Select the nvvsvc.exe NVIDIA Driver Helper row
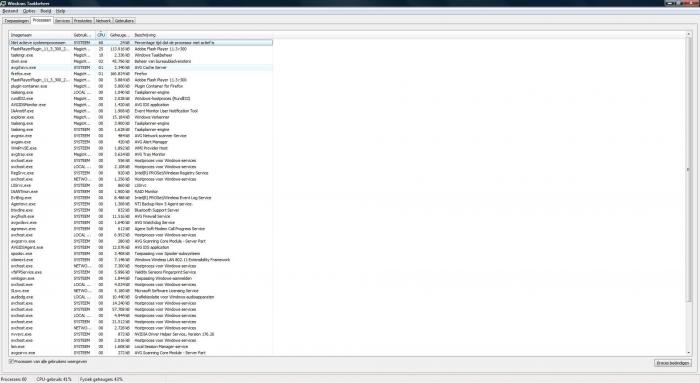This screenshot has width=700, height=383. tap(141, 334)
